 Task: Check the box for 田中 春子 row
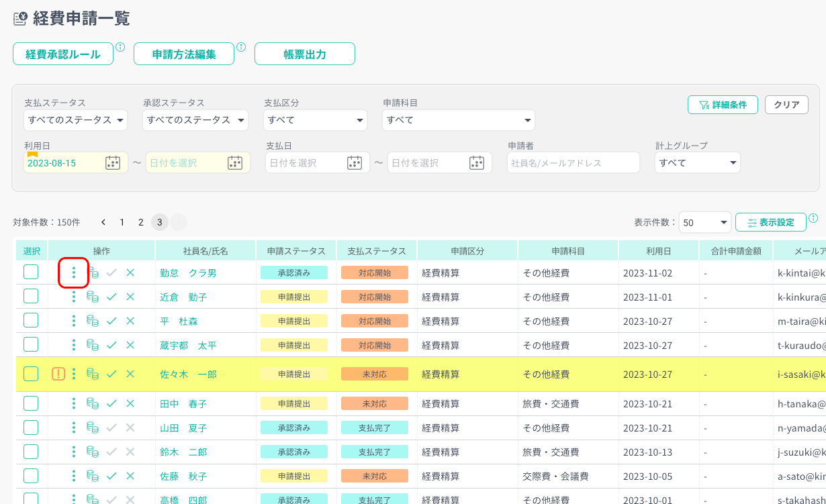coord(31,403)
